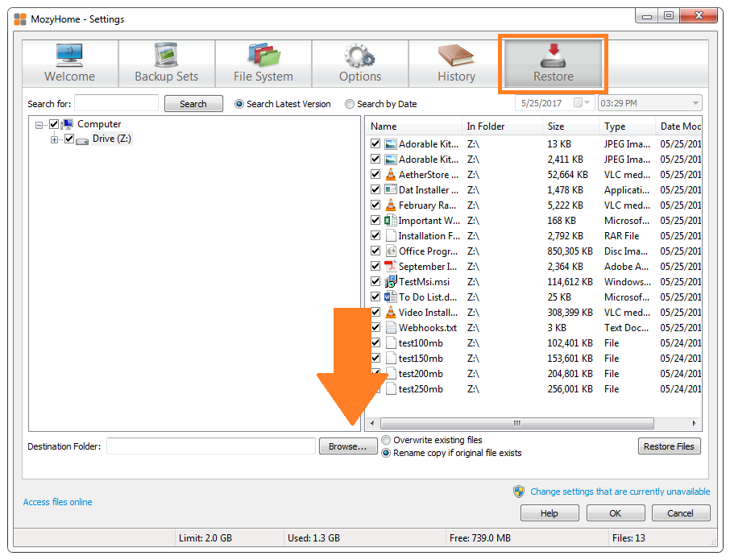Click the scroll left arrow in file list

pyautogui.click(x=372, y=423)
